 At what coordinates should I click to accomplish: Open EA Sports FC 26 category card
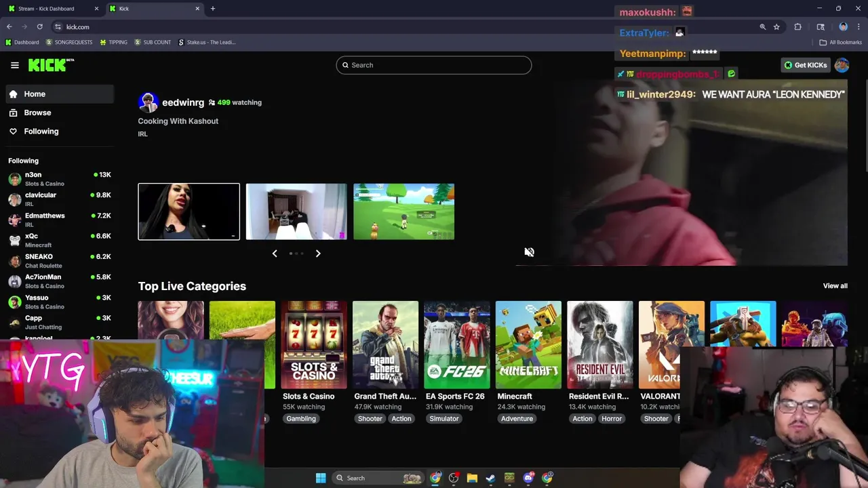click(x=457, y=345)
